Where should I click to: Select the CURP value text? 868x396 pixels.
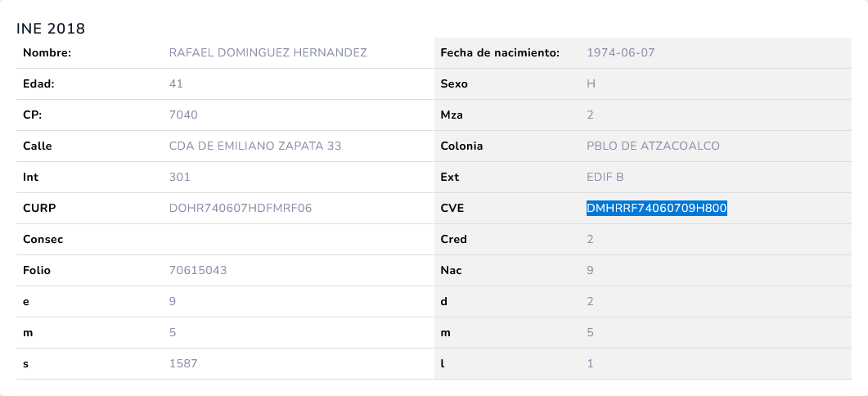tap(241, 209)
